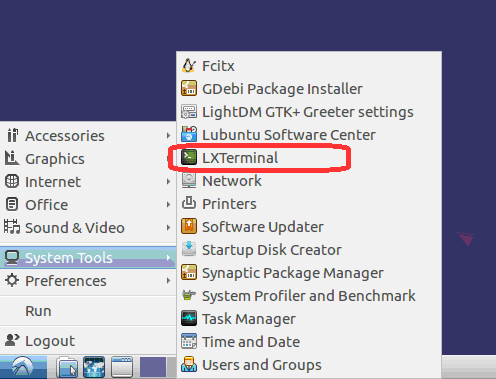Click the Sound & Video label
The height and width of the screenshot is (379, 496).
pos(75,228)
